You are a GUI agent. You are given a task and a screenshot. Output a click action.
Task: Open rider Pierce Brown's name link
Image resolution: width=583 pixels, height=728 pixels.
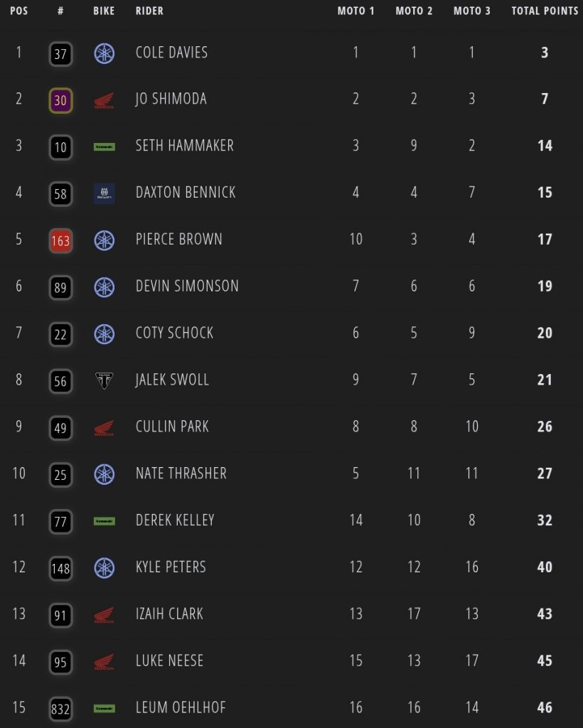pos(178,240)
